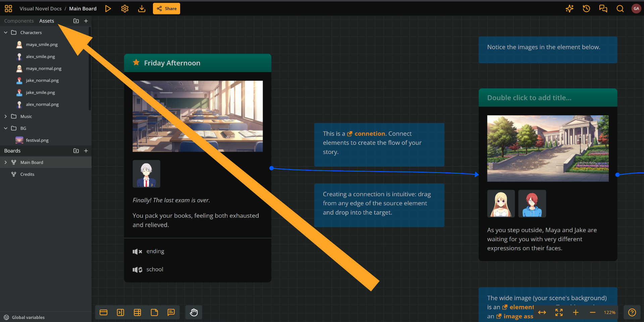The height and width of the screenshot is (322, 644).
Task: Select the hand pan tool
Action: 194,312
